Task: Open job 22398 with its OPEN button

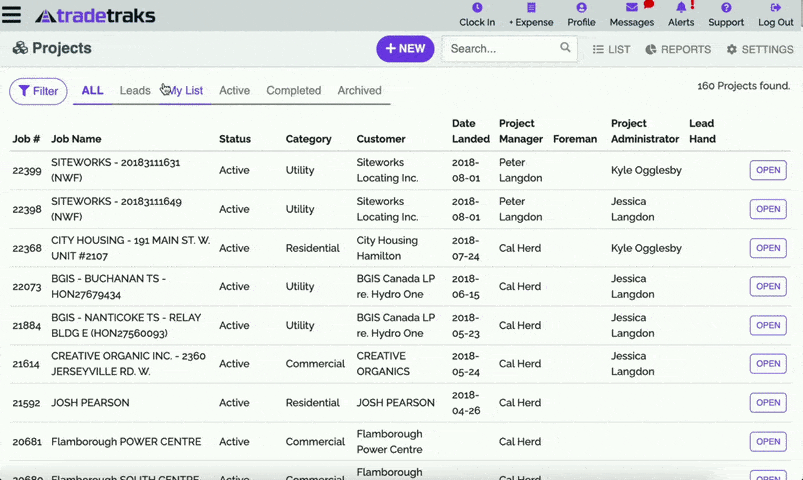Action: click(x=768, y=209)
